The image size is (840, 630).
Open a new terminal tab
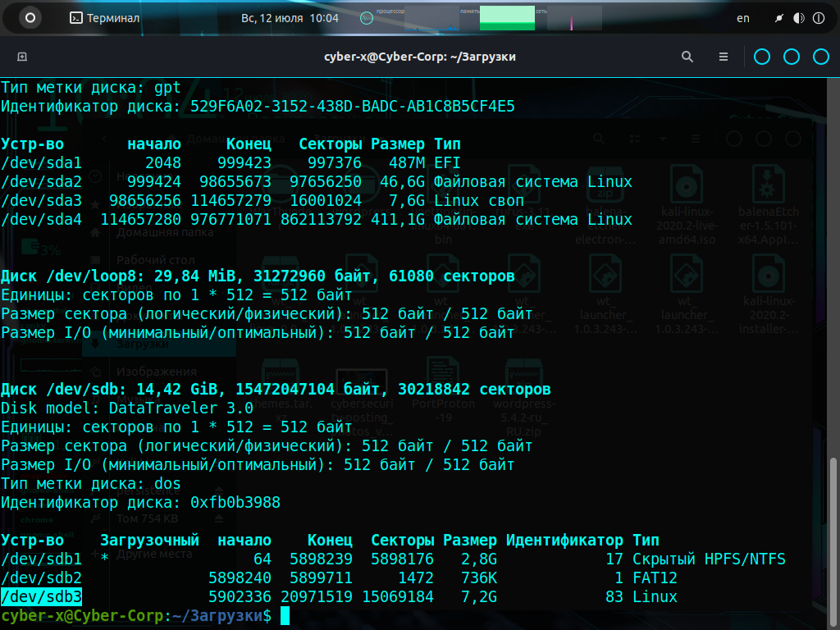22,57
